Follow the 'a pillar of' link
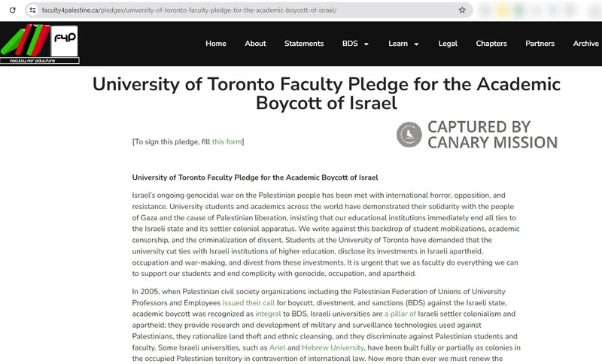Screen dimensions: 602x364 click(400, 314)
